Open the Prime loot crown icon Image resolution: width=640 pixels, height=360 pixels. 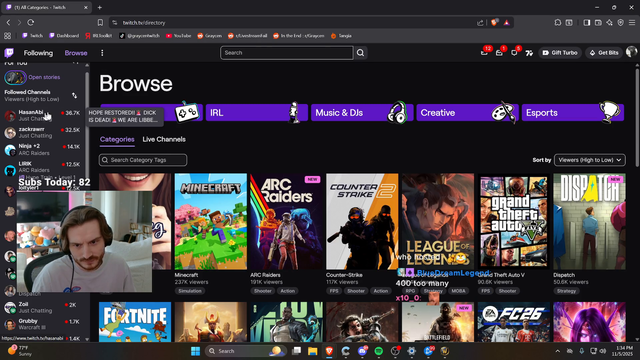click(x=499, y=53)
